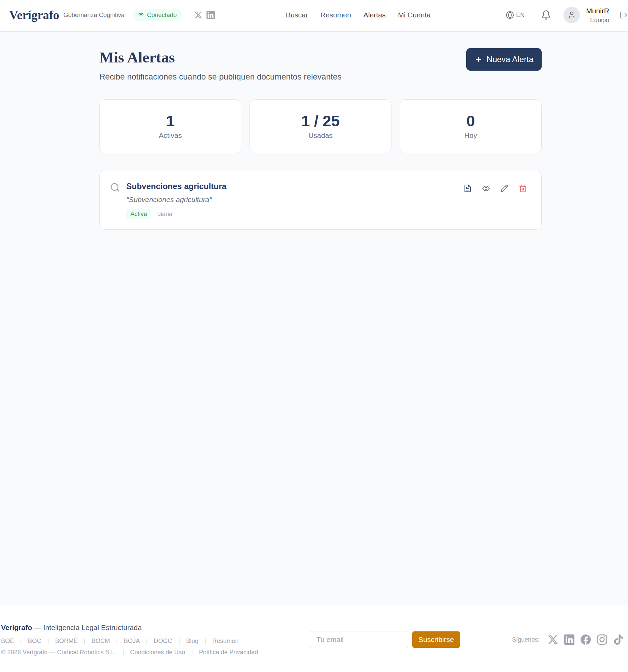Navigate to the Alertas tab

374,15
